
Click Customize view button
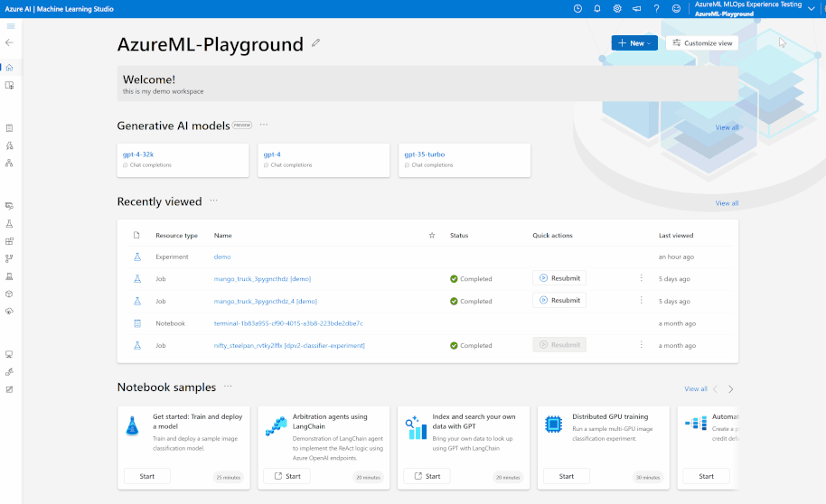click(702, 43)
